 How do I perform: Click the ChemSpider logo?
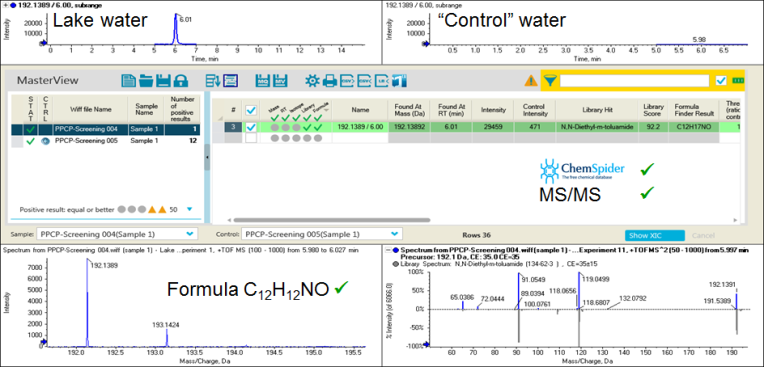click(x=582, y=170)
